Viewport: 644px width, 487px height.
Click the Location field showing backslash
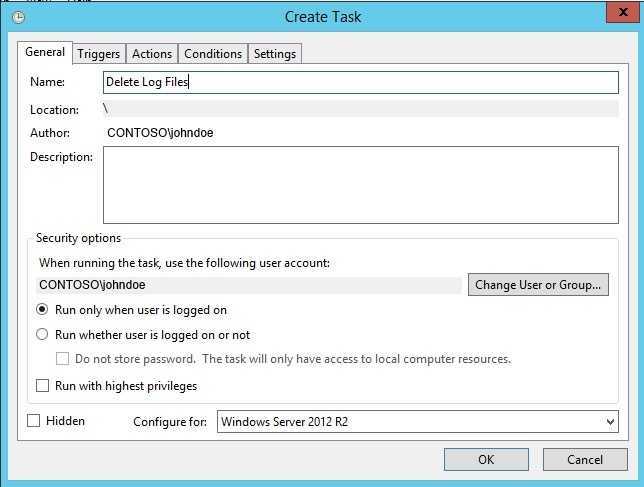coord(361,109)
